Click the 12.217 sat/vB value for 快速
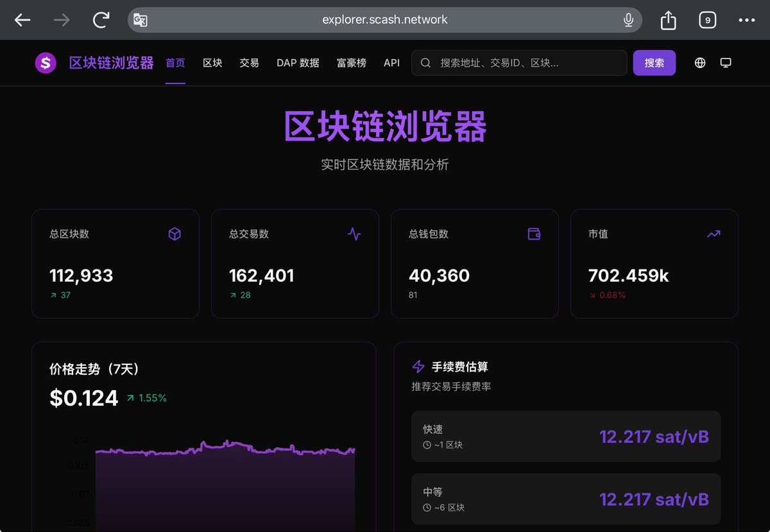Viewport: 770px width, 532px height. [654, 436]
